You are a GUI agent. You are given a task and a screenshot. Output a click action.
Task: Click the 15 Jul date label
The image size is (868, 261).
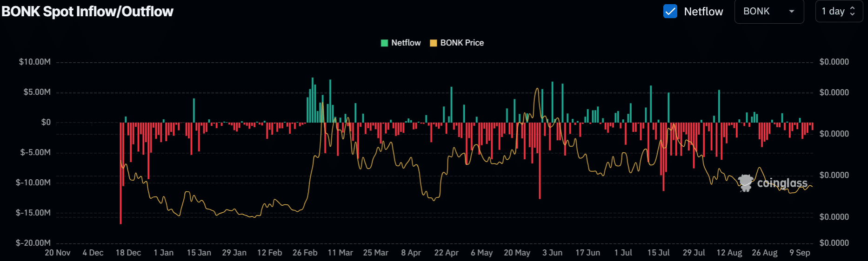(659, 253)
